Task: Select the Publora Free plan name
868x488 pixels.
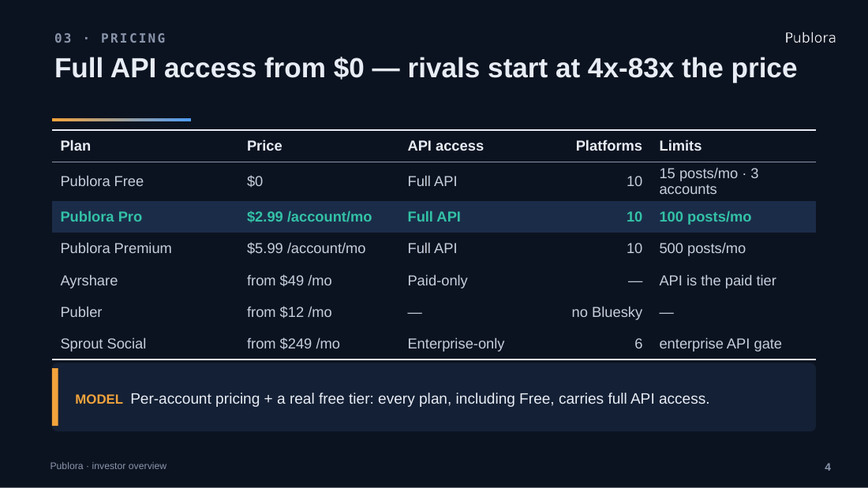Action: [102, 181]
